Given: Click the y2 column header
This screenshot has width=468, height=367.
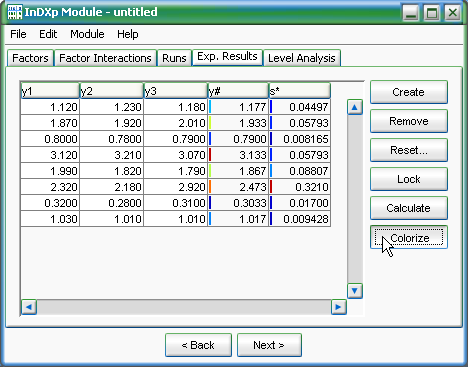Looking at the screenshot, I should point(112,91).
